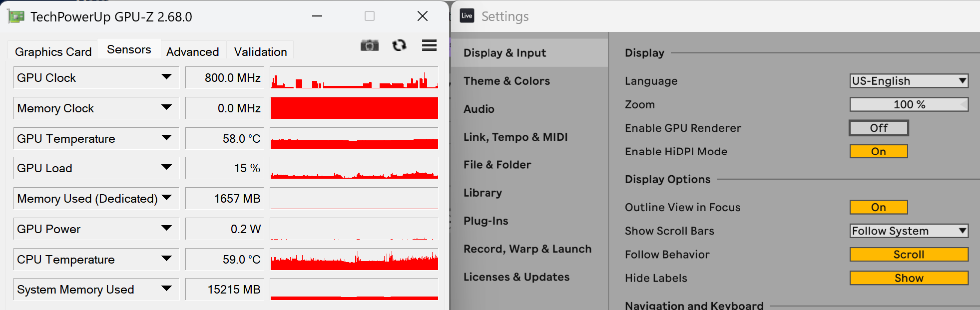Click the Zoom 100 % slider
The image size is (980, 310).
[909, 105]
